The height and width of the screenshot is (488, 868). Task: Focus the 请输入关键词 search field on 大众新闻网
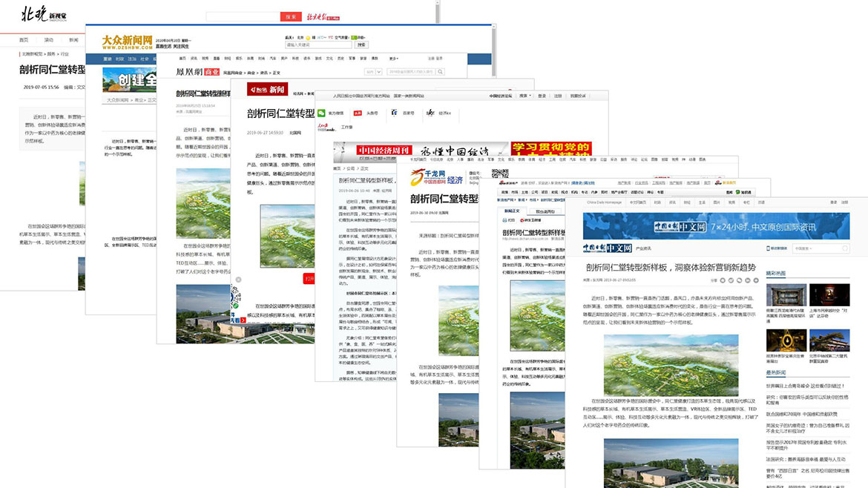(x=318, y=44)
